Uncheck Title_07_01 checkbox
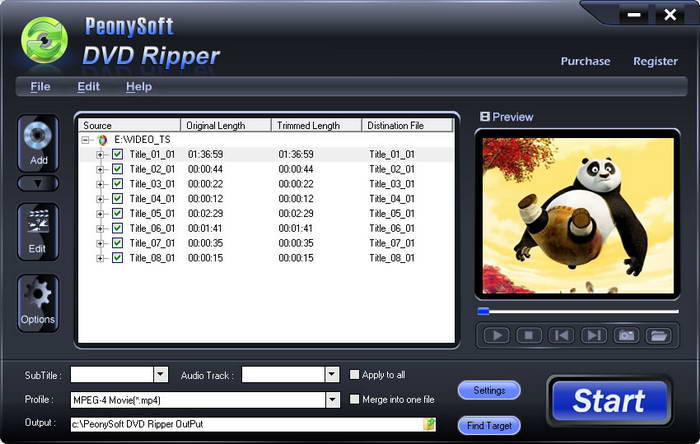 (x=117, y=243)
